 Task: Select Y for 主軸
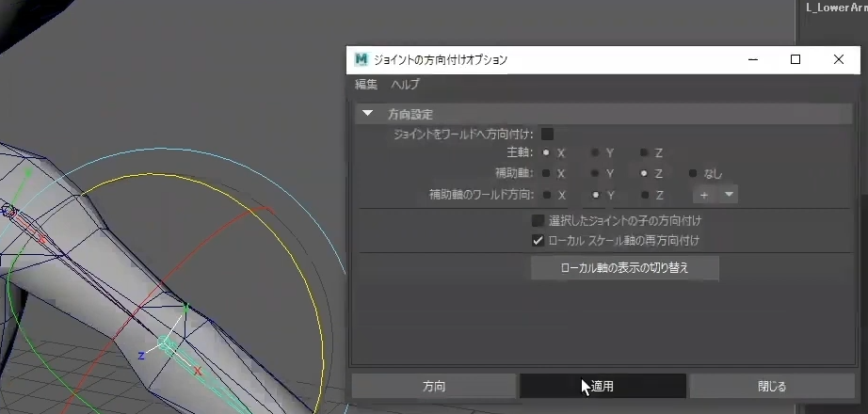pos(595,152)
